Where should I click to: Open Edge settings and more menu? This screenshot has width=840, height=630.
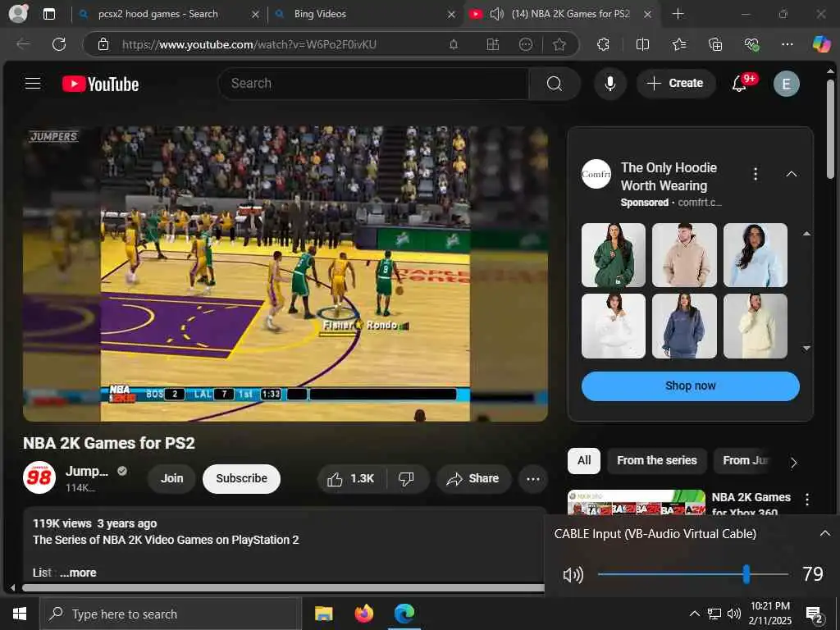tap(787, 44)
